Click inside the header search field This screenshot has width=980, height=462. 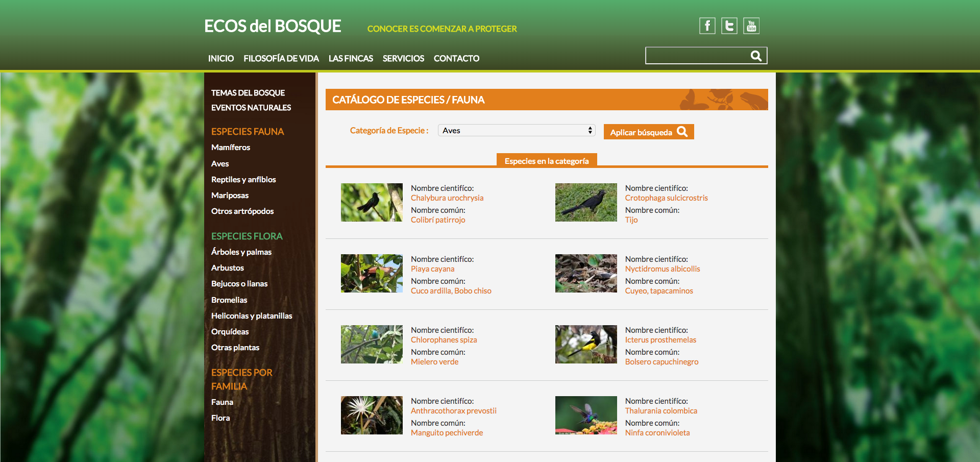(696, 56)
